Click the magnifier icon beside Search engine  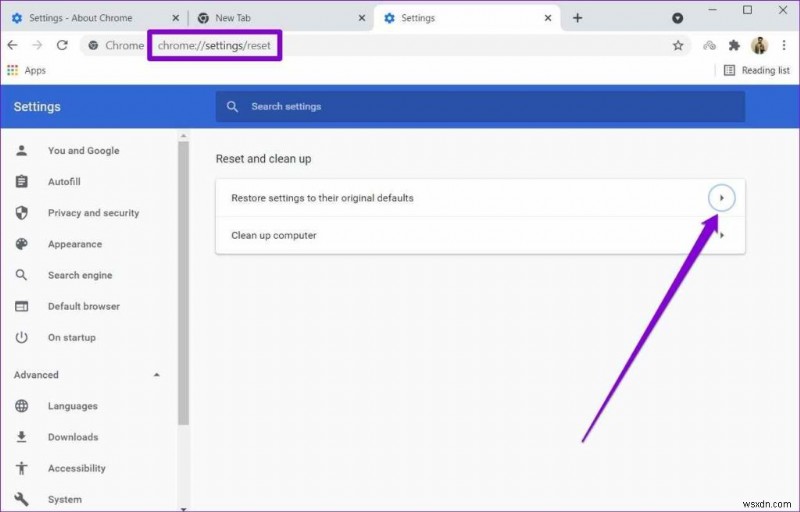pos(21,275)
